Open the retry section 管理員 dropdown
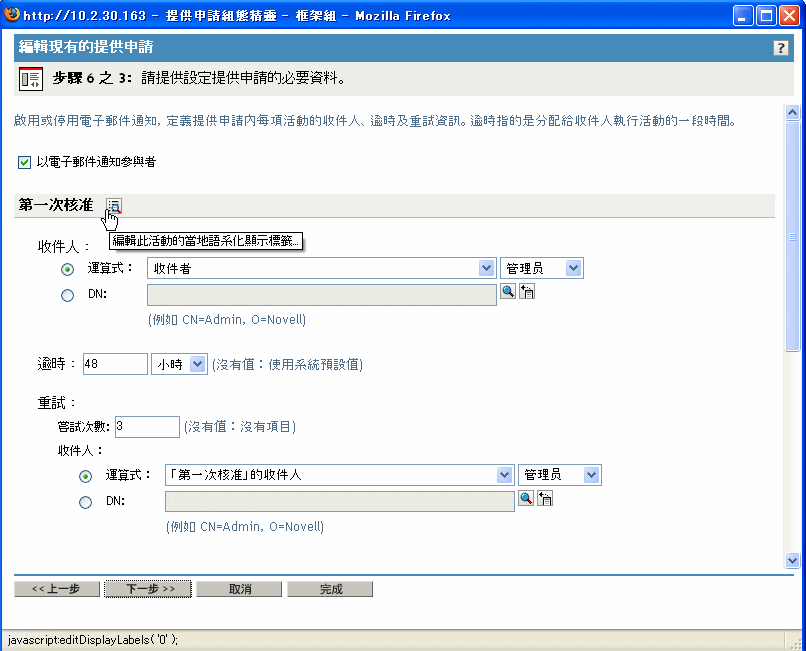 pyautogui.click(x=560, y=475)
